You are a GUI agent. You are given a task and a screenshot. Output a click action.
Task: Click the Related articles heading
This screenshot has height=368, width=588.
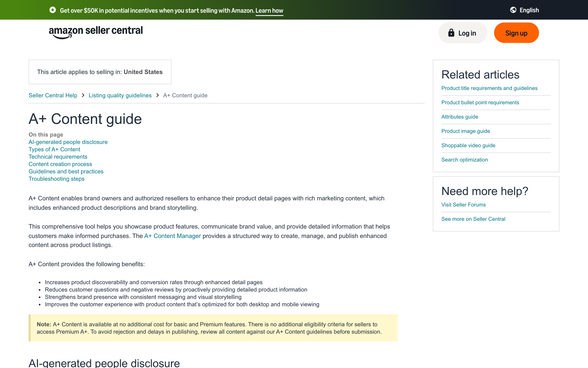click(480, 74)
